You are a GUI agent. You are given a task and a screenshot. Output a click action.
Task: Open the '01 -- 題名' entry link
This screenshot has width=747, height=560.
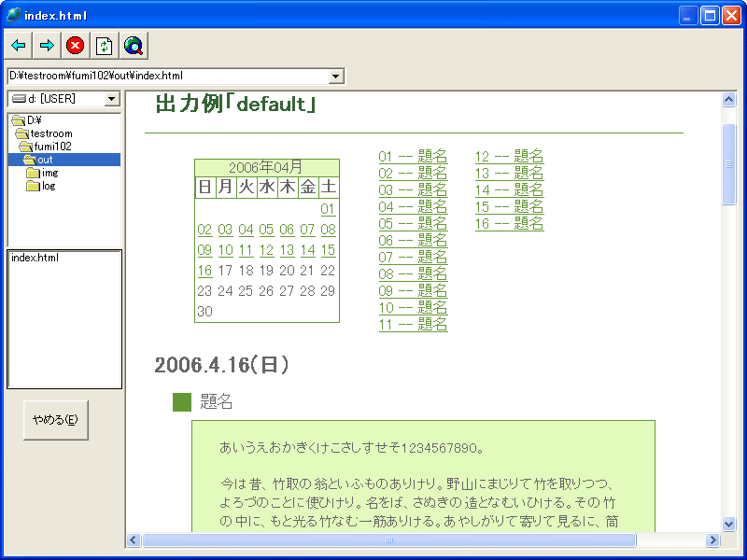tap(413, 156)
